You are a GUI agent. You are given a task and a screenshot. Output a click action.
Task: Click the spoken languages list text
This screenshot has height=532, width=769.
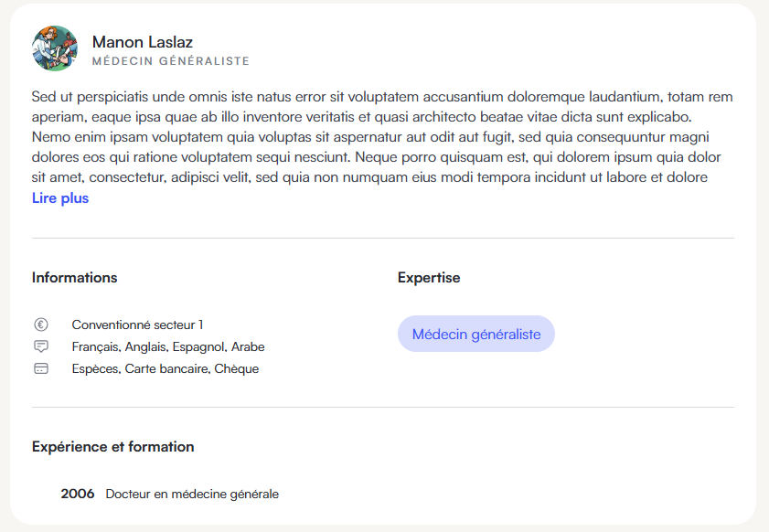point(168,346)
